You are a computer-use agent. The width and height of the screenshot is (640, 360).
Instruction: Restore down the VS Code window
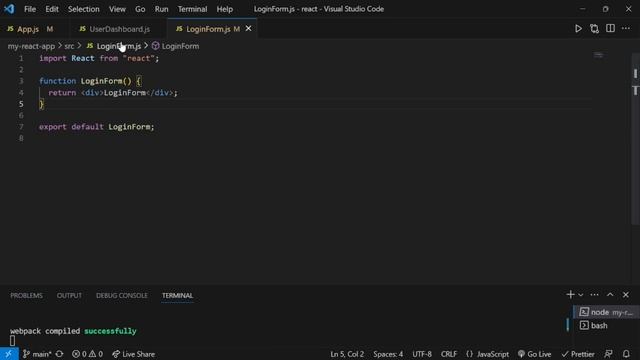tap(606, 9)
